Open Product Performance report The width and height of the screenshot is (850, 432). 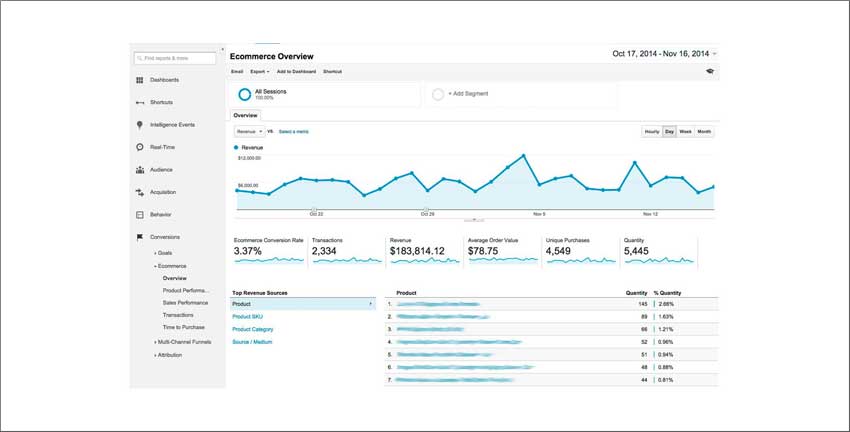(x=185, y=291)
